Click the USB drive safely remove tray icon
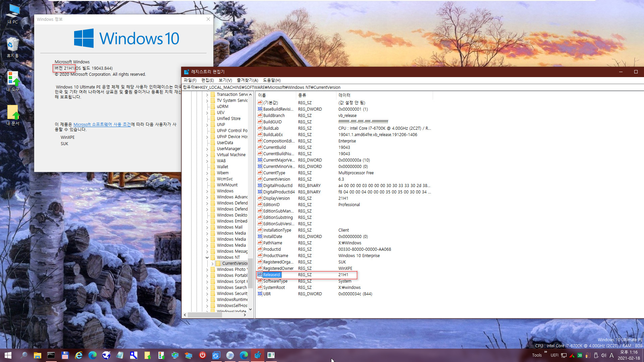This screenshot has width=644, height=362. (596, 355)
